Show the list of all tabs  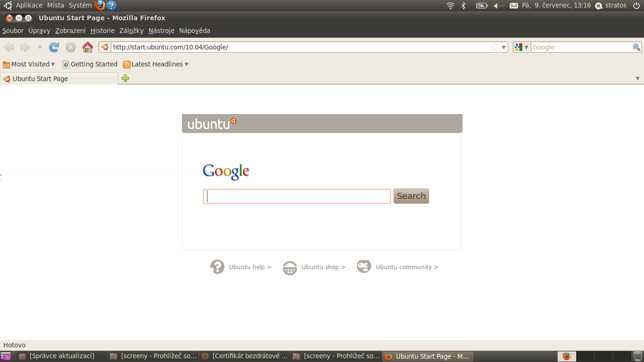(x=637, y=79)
